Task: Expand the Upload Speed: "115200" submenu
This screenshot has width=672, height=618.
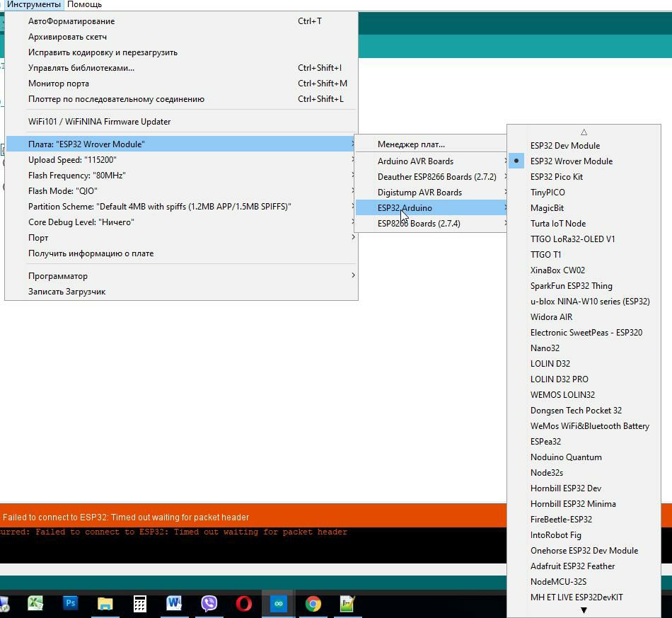Action: click(x=181, y=160)
